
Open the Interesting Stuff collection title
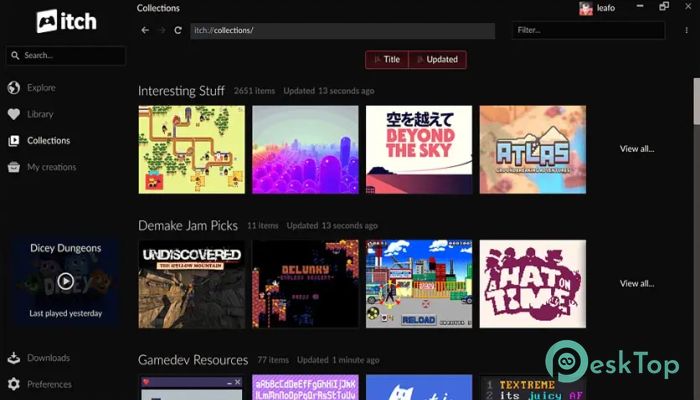(x=181, y=91)
